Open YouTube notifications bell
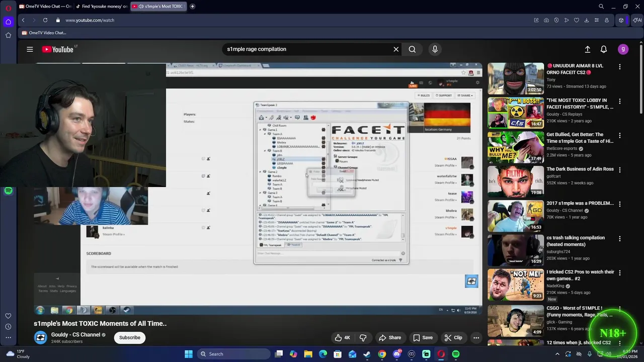Screen dimensions: 644x362 click(x=604, y=49)
